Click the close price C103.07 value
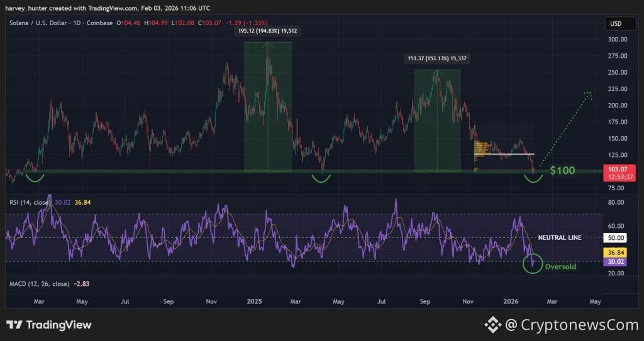This screenshot has width=644, height=341. pyautogui.click(x=210, y=23)
